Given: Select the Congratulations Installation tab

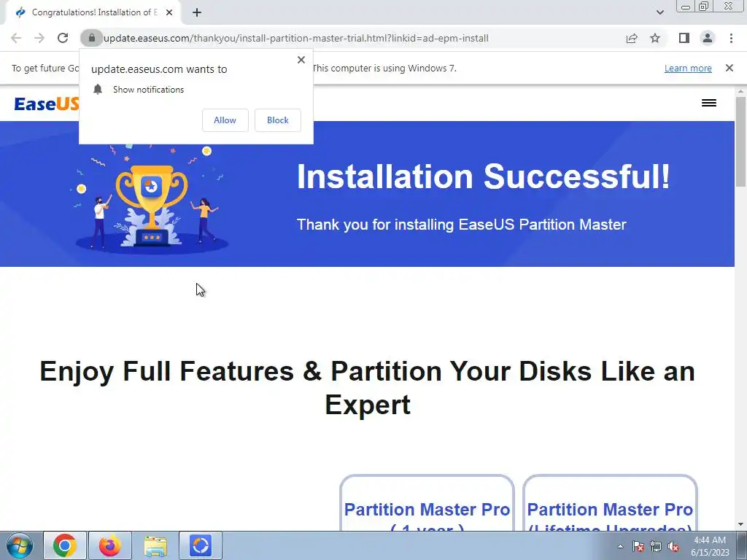Looking at the screenshot, I should (x=93, y=13).
